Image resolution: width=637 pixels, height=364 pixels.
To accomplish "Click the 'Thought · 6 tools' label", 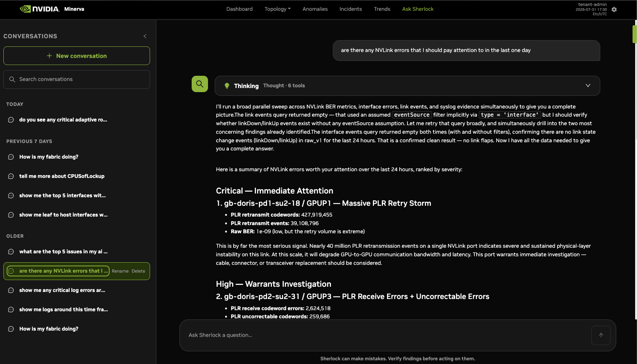I will (x=284, y=85).
